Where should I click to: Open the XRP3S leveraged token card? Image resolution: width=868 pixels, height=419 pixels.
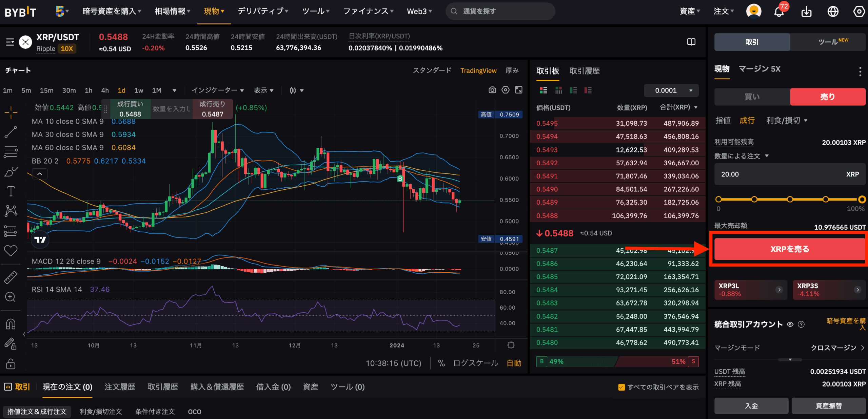point(829,290)
